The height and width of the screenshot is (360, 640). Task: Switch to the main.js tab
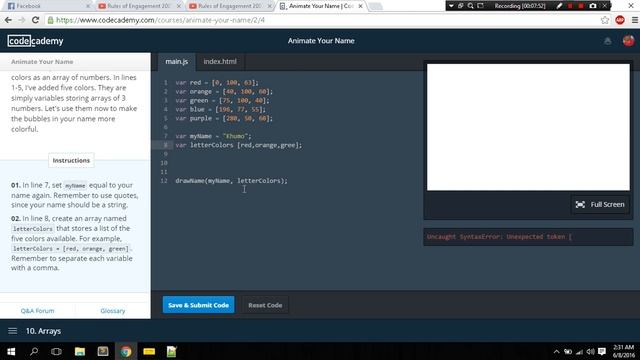(x=176, y=62)
